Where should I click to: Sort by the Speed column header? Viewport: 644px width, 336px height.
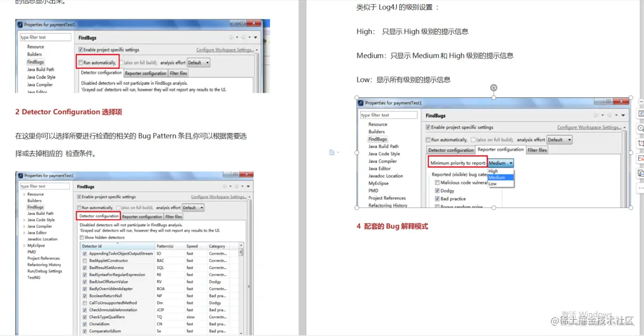click(196, 246)
